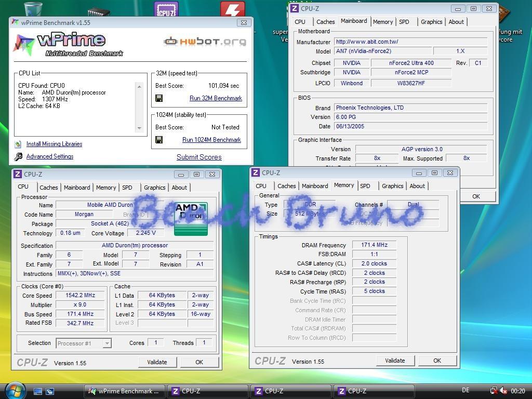The height and width of the screenshot is (399, 532).
Task: Click the hwbot.org logo in wPrime
Action: click(x=205, y=42)
